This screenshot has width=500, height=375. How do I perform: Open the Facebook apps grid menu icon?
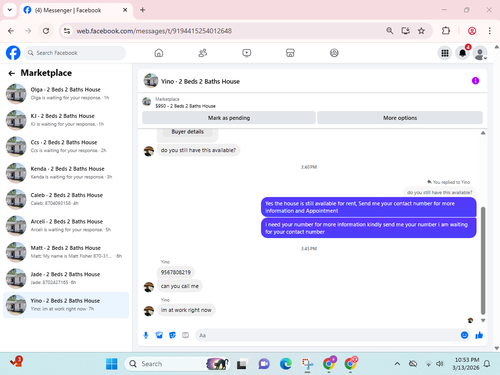click(x=445, y=53)
